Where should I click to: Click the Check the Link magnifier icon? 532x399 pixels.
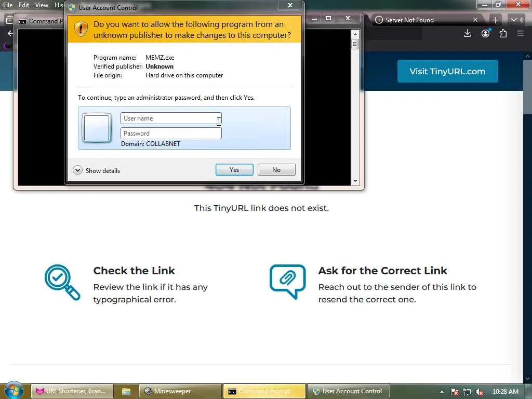(62, 282)
